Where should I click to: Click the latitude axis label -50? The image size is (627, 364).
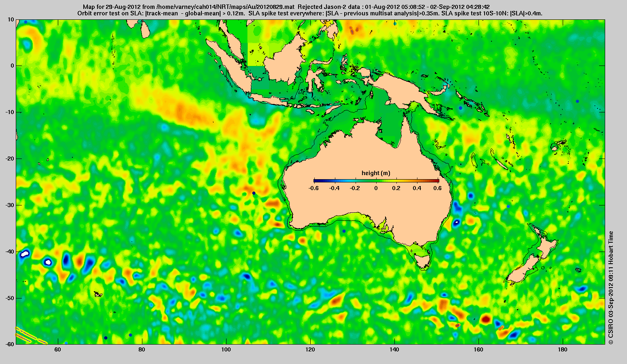point(10,298)
